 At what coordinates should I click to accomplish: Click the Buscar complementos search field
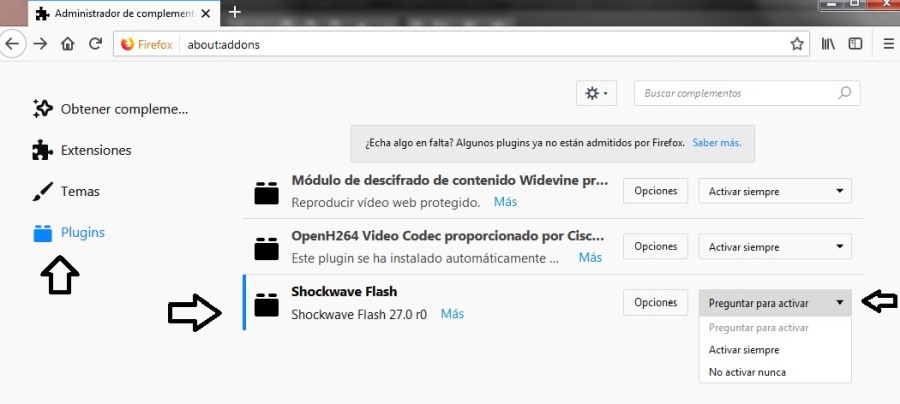[747, 93]
